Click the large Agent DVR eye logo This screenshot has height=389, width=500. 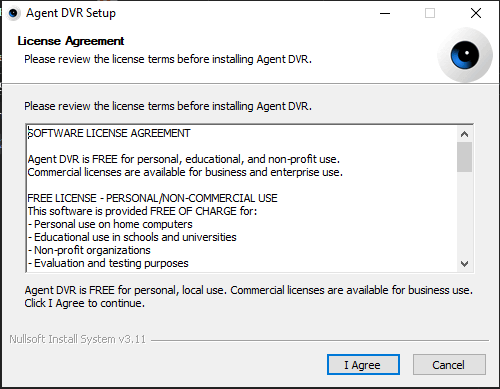465,55
